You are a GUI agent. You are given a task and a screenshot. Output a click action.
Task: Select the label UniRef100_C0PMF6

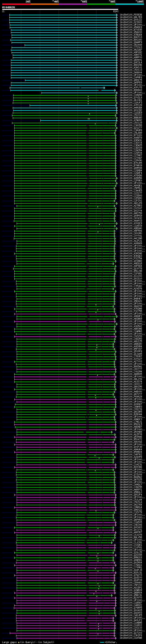click(131, 77)
